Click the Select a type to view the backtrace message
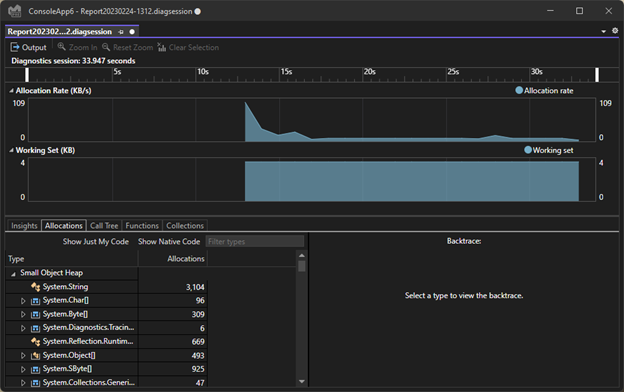Screen dimensions: 624x392 click(464, 295)
